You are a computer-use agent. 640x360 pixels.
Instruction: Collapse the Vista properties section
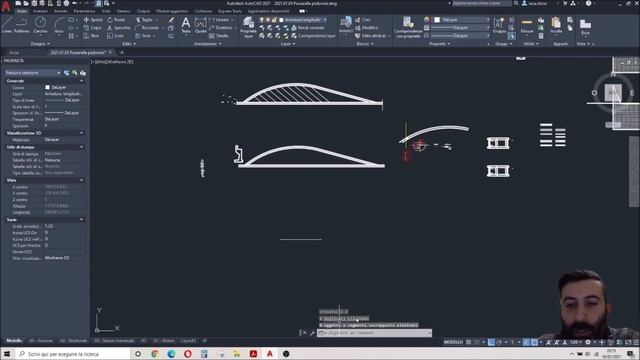point(82,180)
